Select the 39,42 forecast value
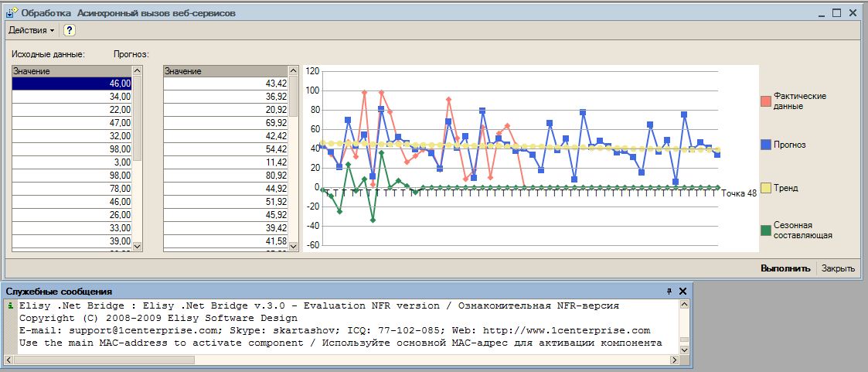 coord(226,228)
